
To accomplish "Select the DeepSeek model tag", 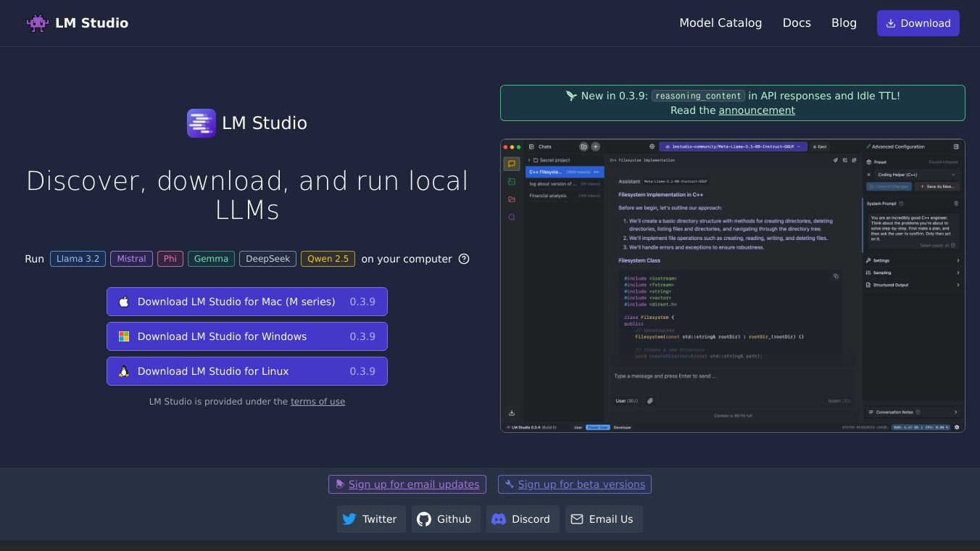I will (x=267, y=259).
